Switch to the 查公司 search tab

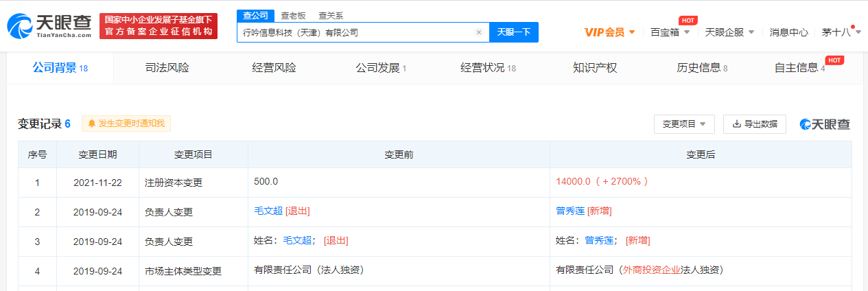[255, 15]
